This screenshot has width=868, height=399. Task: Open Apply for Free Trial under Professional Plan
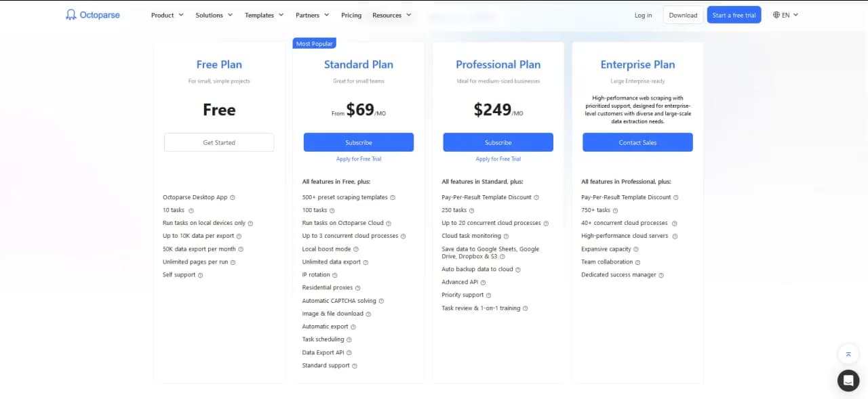click(x=498, y=159)
